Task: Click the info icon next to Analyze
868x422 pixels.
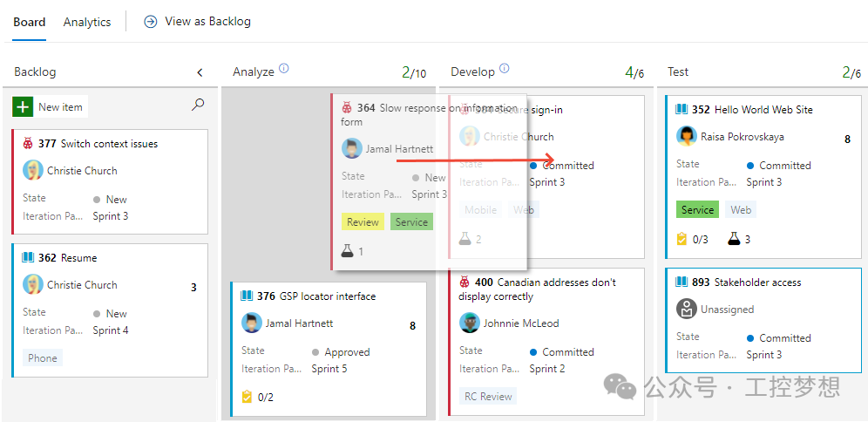Action: click(284, 69)
